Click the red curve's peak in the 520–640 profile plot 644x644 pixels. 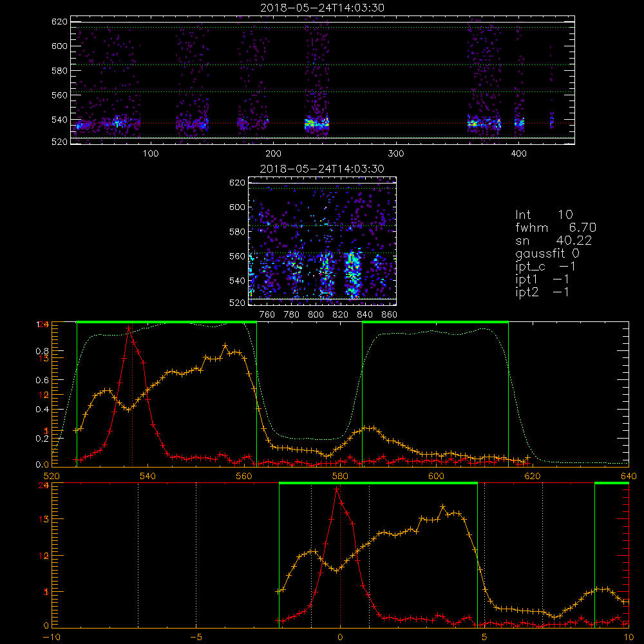tap(129, 328)
